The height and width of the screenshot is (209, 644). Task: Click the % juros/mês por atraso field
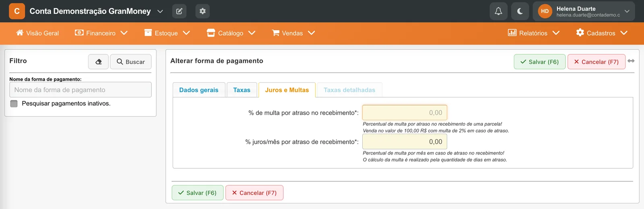click(405, 142)
